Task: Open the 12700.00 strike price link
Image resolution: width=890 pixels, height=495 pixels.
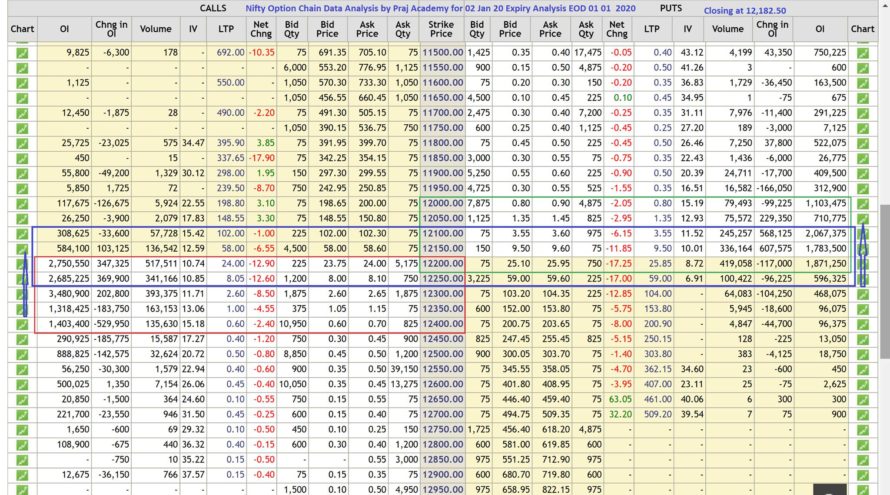Action: 443,414
